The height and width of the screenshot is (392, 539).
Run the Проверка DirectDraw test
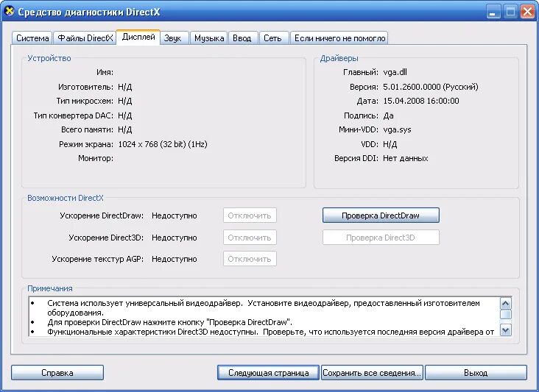click(381, 215)
